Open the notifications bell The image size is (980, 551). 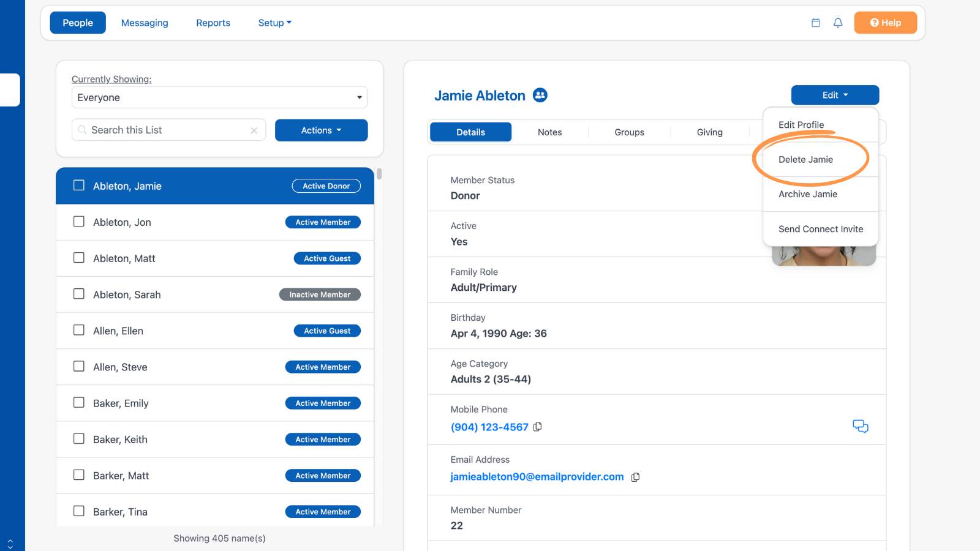[838, 23]
